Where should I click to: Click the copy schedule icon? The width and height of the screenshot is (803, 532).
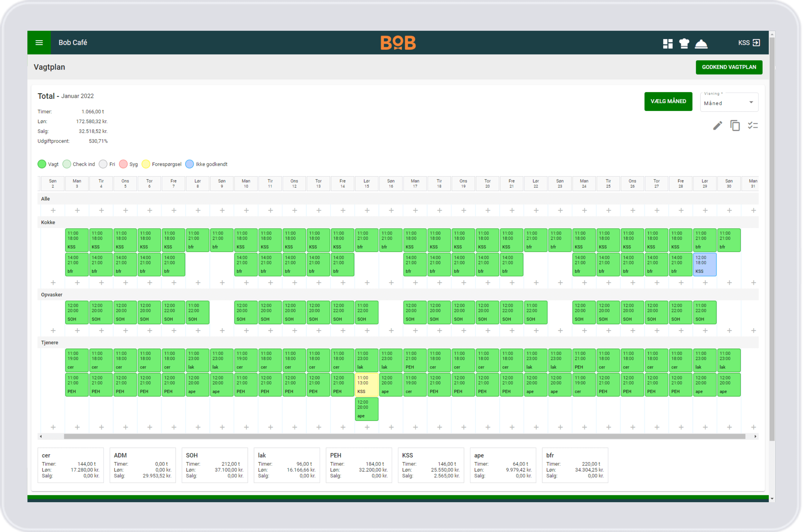click(735, 126)
